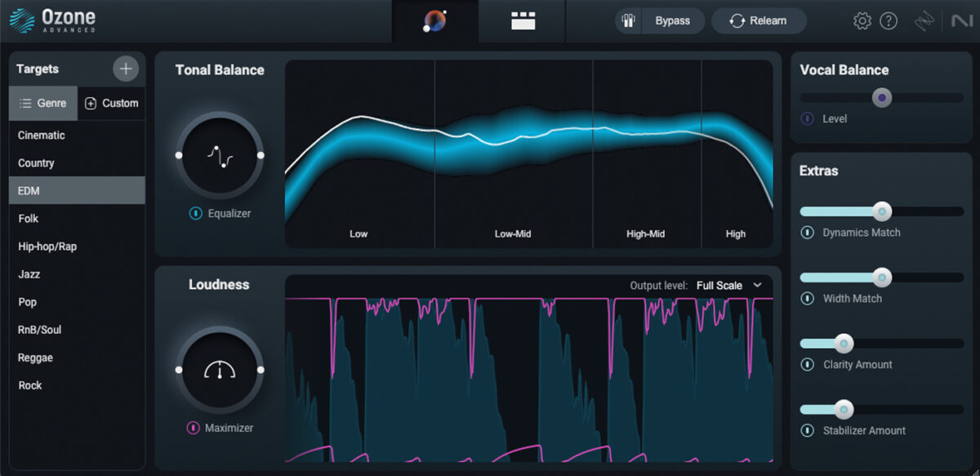Screen dimensions: 980x476
Task: Click the Custom tab's plus-document icon
Action: click(x=91, y=104)
